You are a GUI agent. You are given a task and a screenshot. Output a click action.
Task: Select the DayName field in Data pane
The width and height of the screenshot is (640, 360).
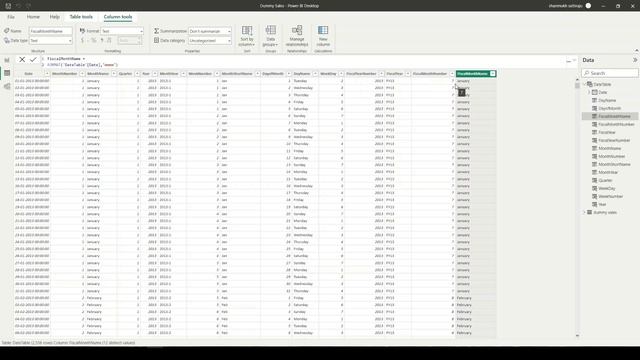(607, 100)
